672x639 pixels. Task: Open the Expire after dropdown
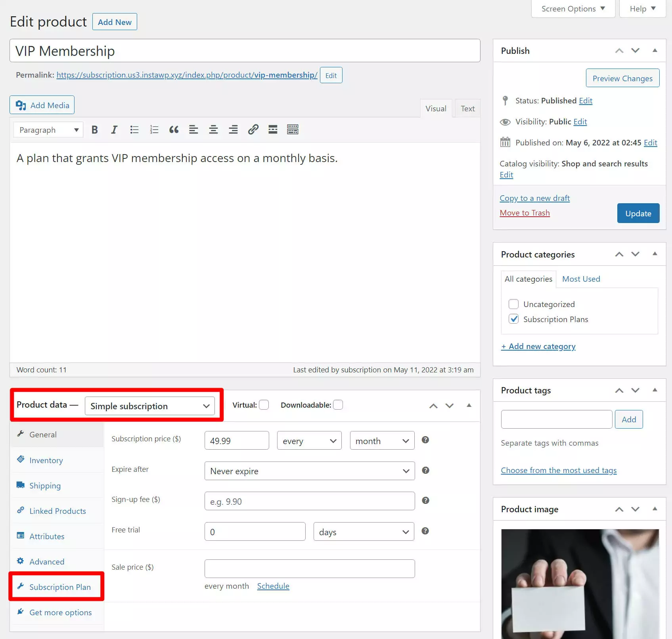(309, 471)
